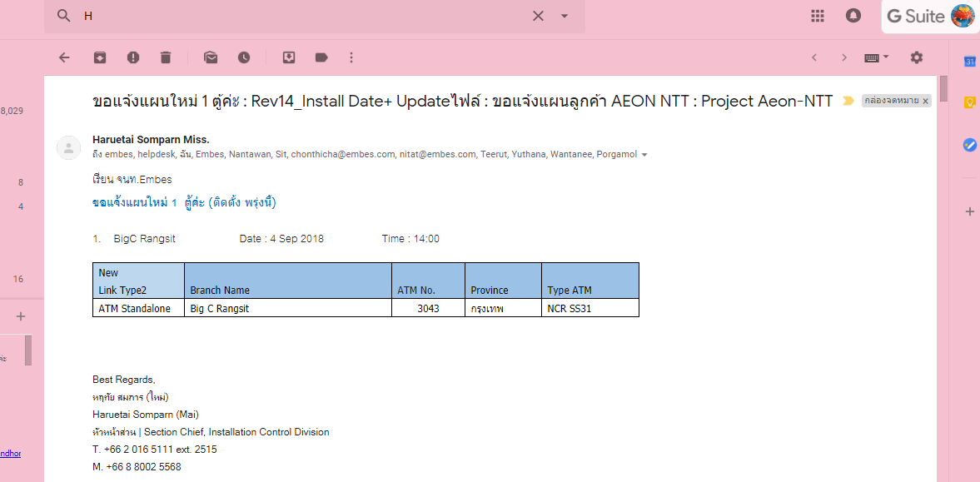Archive this email

point(99,57)
